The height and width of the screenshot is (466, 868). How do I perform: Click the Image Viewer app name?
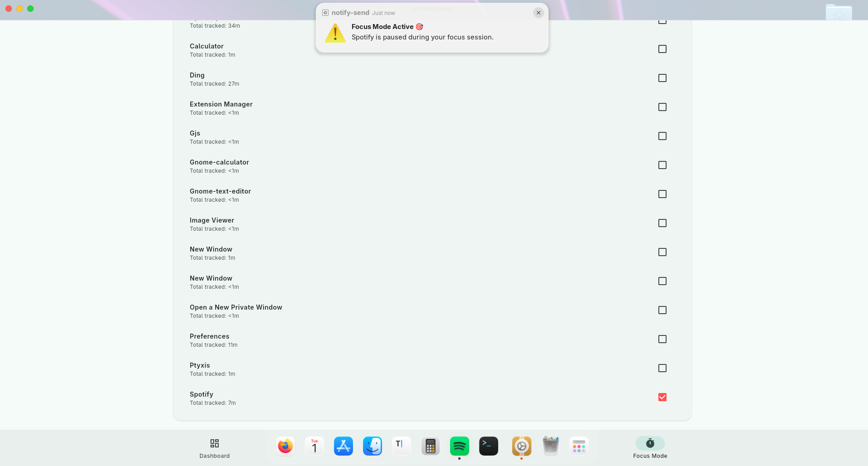coord(212,220)
